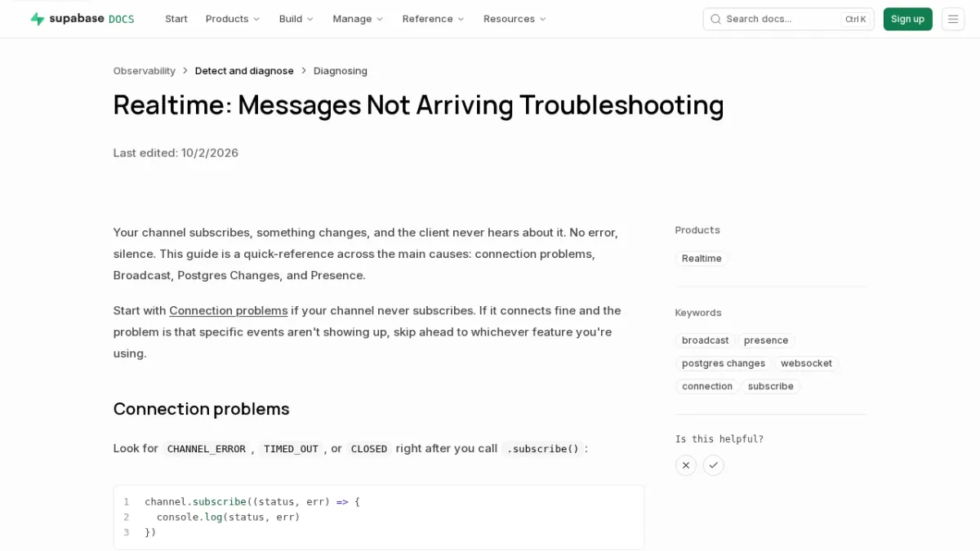Click the Is this helpful? label
Screen dimensions: 980x551
click(x=719, y=439)
